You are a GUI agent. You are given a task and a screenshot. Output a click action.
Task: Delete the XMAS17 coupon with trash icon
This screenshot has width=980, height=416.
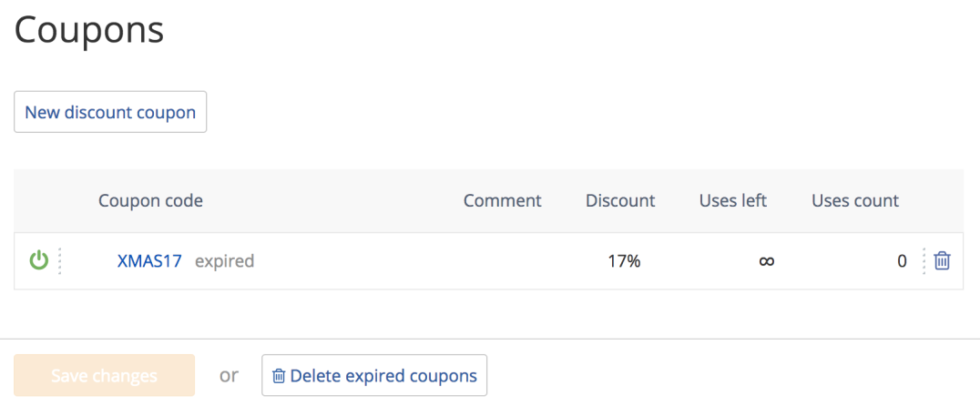click(942, 260)
